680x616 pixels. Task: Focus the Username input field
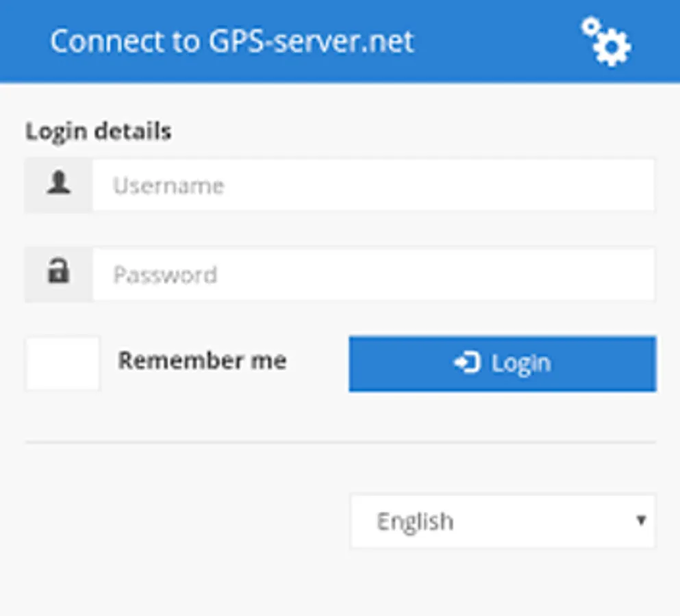(373, 185)
